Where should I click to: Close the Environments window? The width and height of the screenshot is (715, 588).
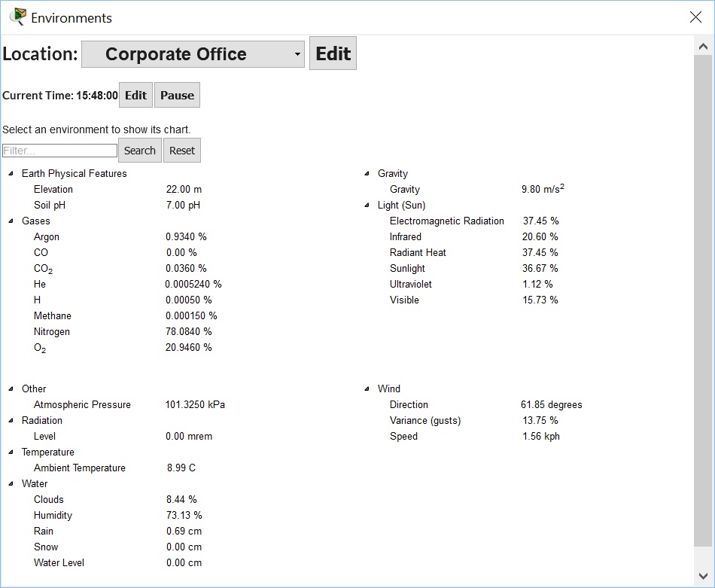point(695,17)
